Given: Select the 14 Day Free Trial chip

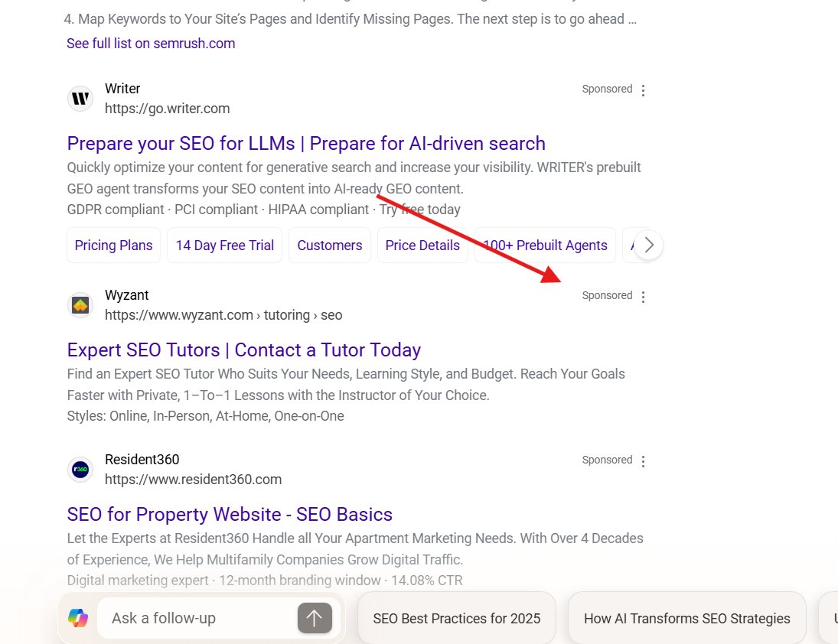Looking at the screenshot, I should coord(224,245).
